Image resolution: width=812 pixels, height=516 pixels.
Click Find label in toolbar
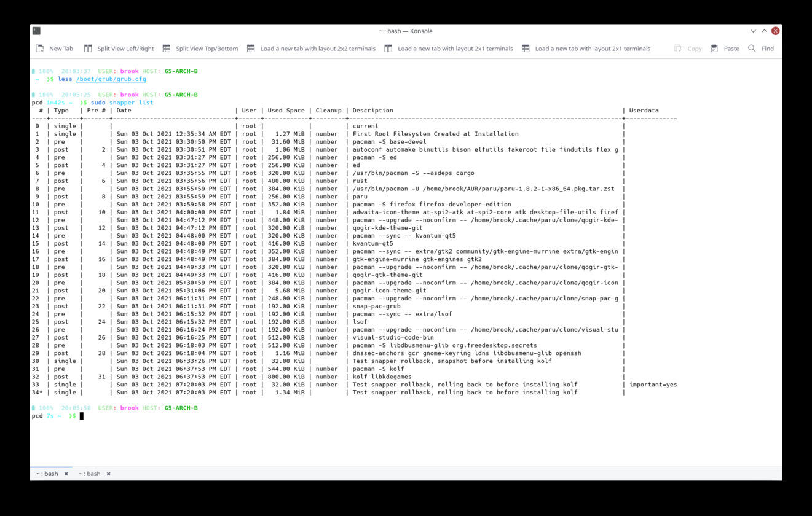(768, 49)
